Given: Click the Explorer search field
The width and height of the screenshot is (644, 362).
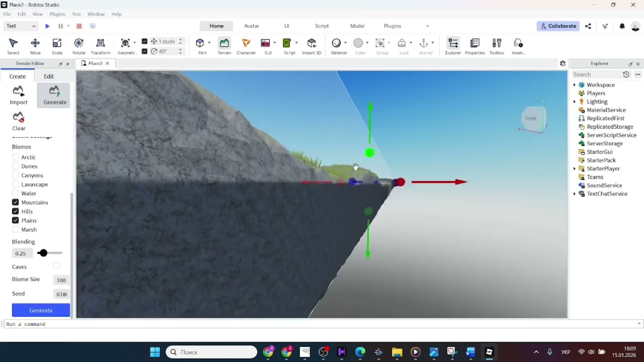Looking at the screenshot, I should tap(596, 74).
